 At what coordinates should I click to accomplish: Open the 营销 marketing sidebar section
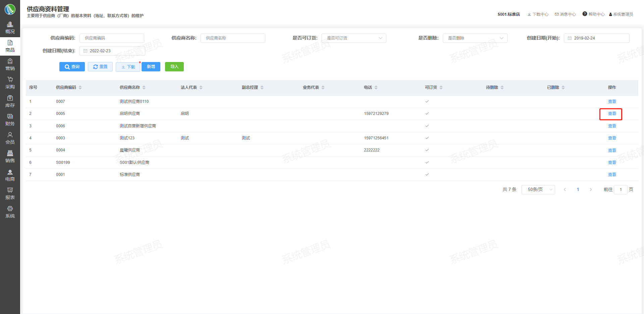(x=10, y=65)
